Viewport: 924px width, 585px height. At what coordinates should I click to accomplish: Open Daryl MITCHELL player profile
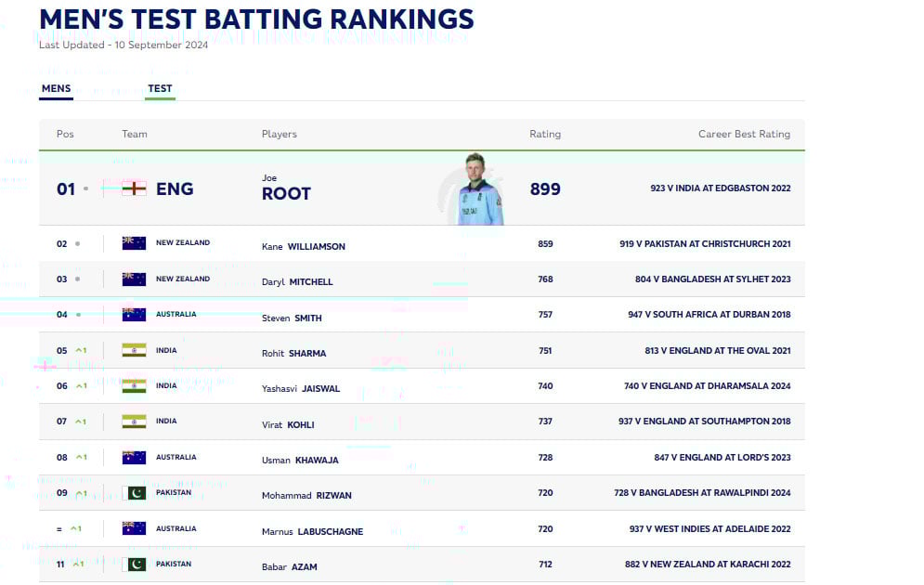(297, 282)
